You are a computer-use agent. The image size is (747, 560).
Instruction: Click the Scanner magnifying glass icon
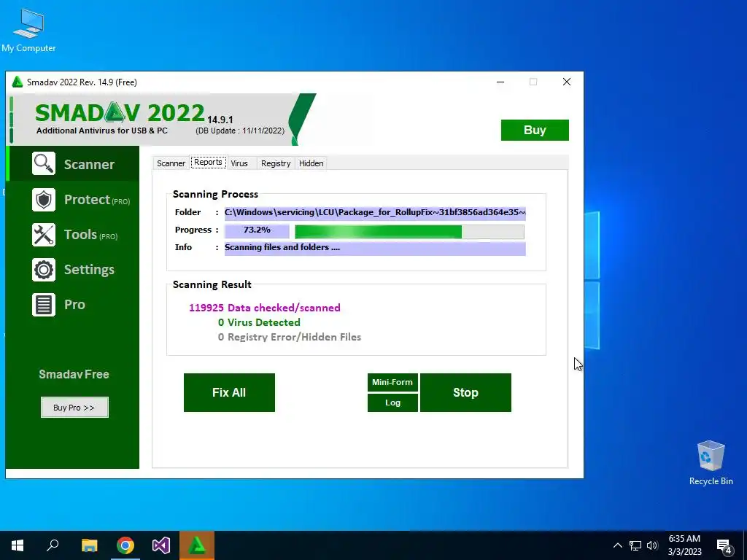44,164
